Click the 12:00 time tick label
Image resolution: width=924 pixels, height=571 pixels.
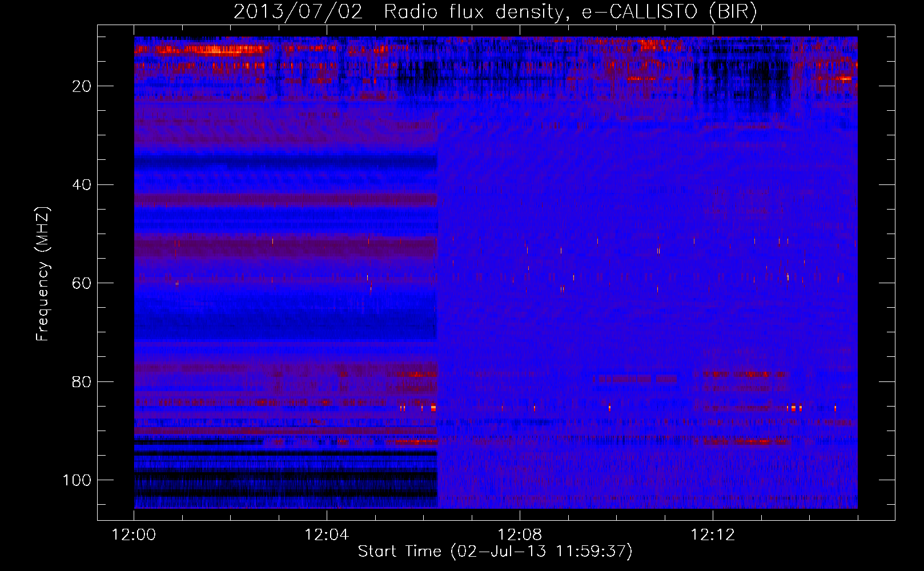point(134,535)
